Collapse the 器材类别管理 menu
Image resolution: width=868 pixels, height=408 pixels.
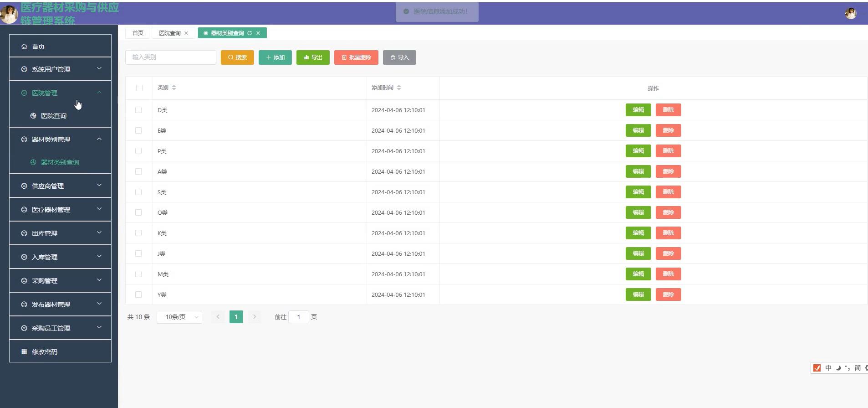[60, 139]
